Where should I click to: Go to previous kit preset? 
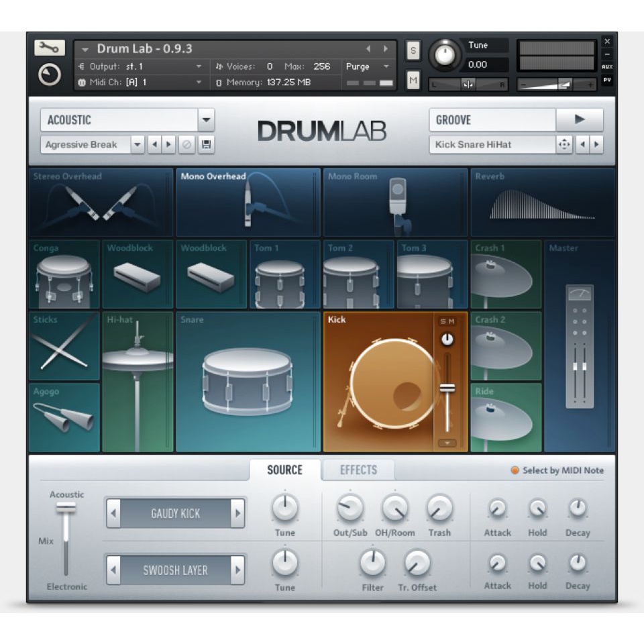click(154, 145)
